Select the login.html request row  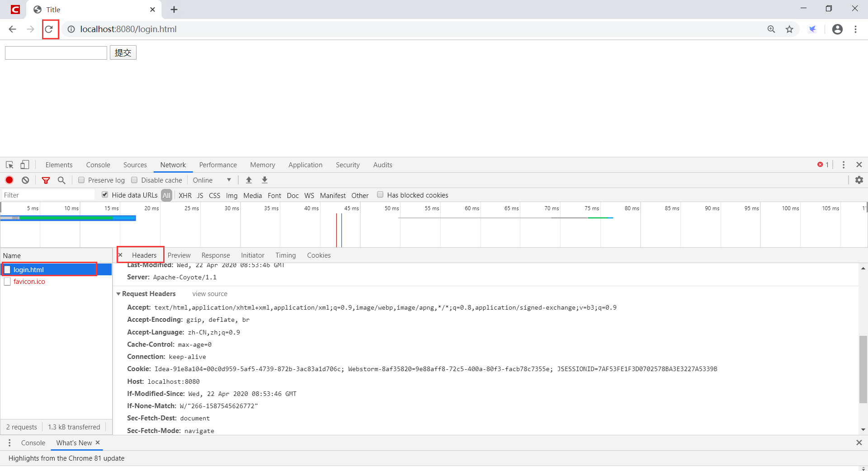pos(56,269)
